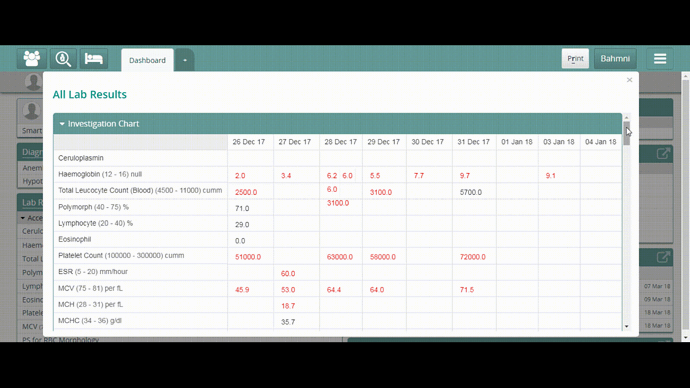Screen dimensions: 690x388
Task: Click the chart scrollbar up arrow
Action: tap(627, 117)
